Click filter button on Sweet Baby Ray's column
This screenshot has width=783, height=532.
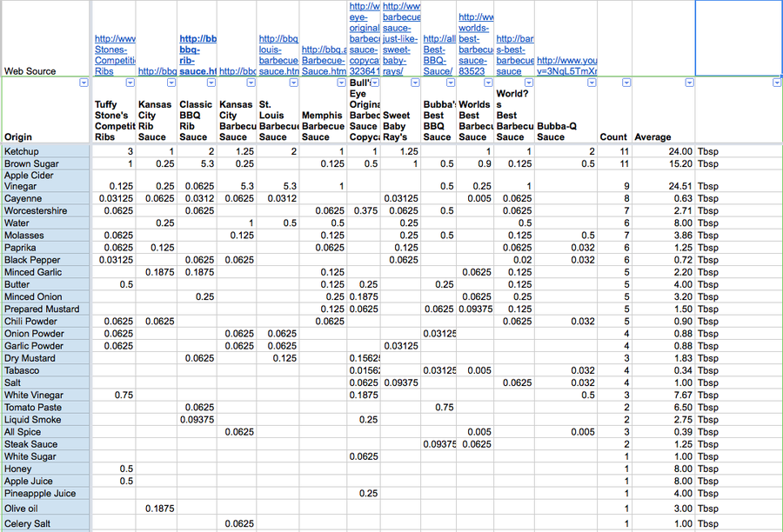(413, 83)
